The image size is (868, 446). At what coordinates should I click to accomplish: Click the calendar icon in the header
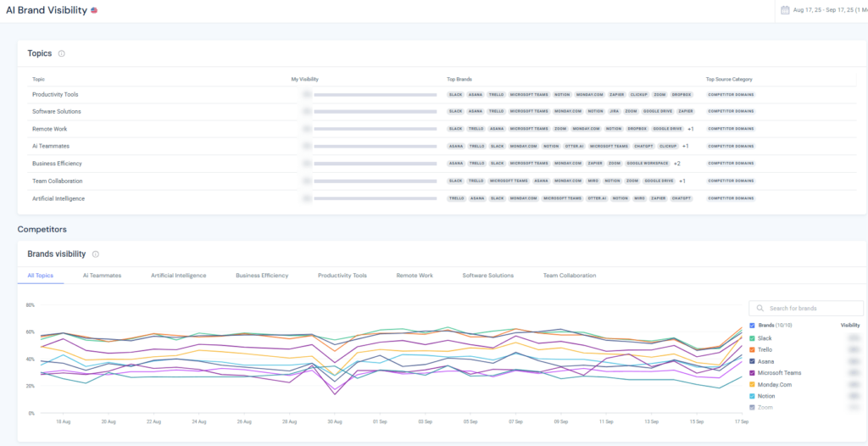tap(785, 10)
